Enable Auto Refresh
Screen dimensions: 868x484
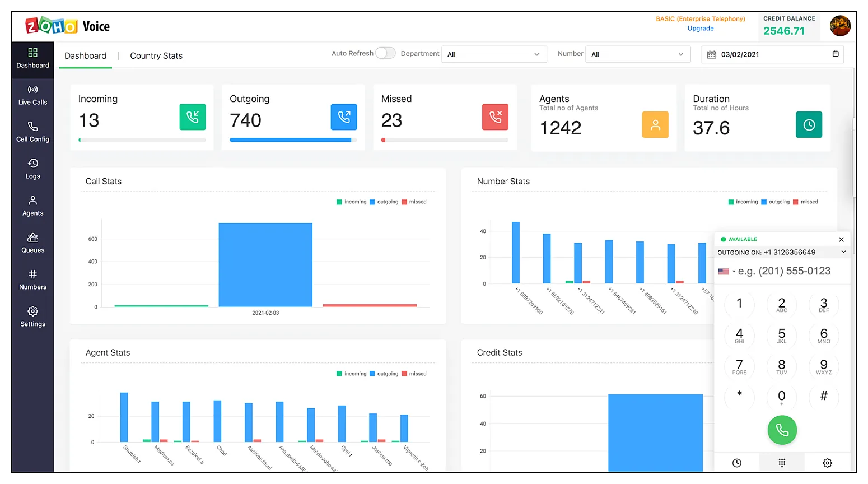(x=385, y=53)
